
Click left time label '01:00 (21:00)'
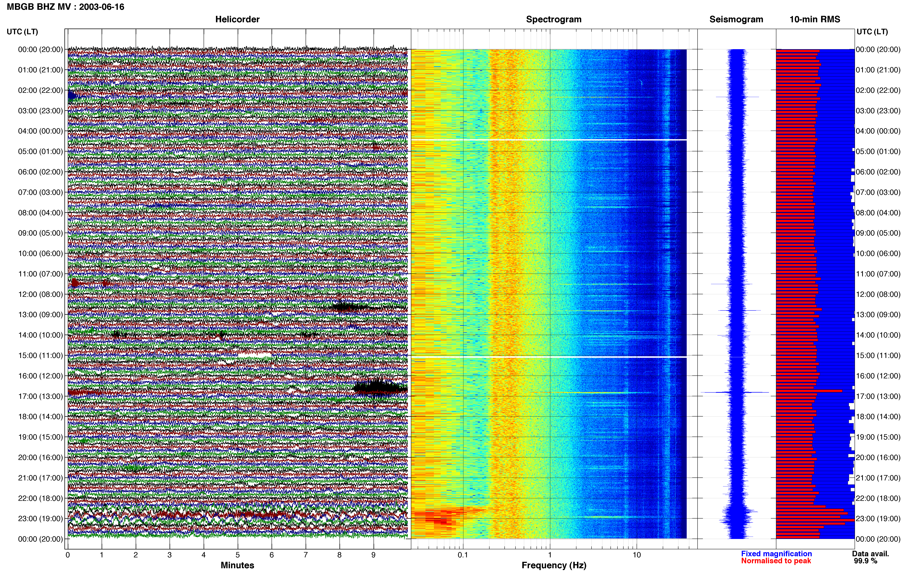pyautogui.click(x=41, y=70)
